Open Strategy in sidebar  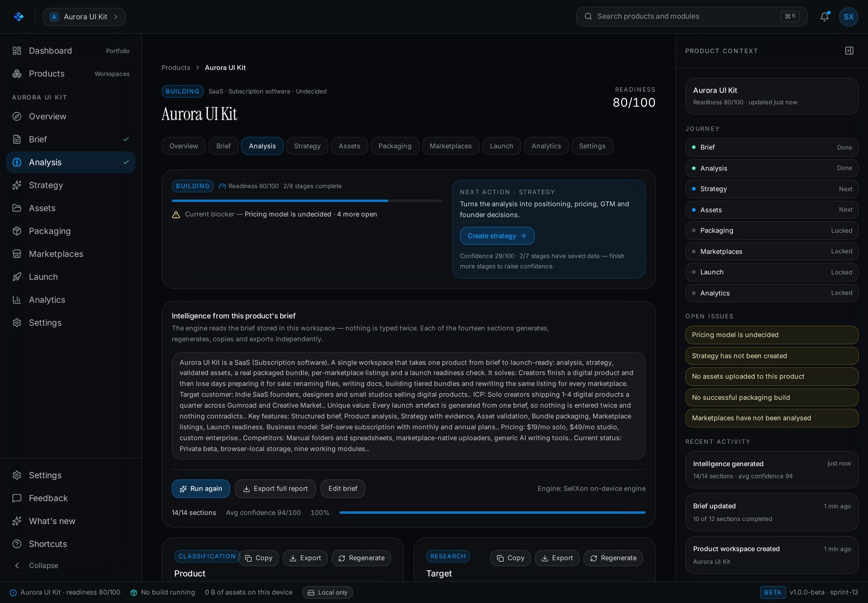71,185
